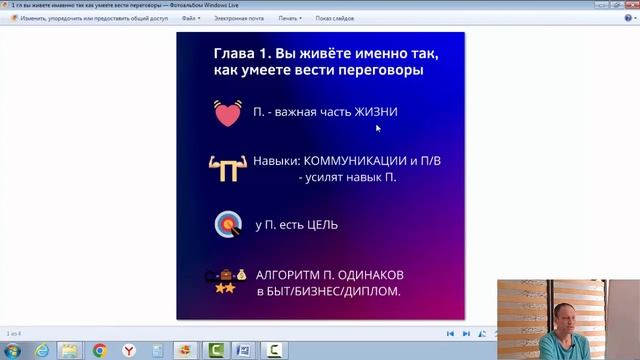Click the rotate counterclockwise icon
Screen dimensions: 640x360
[482, 333]
